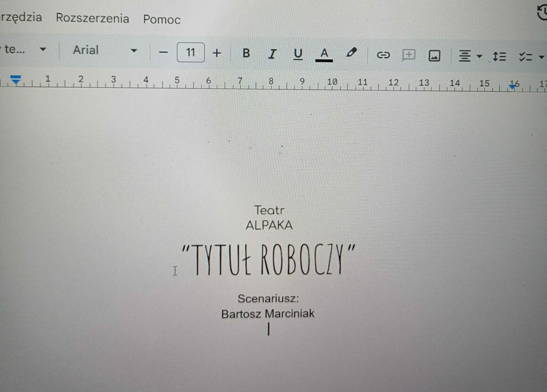Viewport: 547px width, 392px height.
Task: Increase font size with plus button
Action: pyautogui.click(x=216, y=52)
